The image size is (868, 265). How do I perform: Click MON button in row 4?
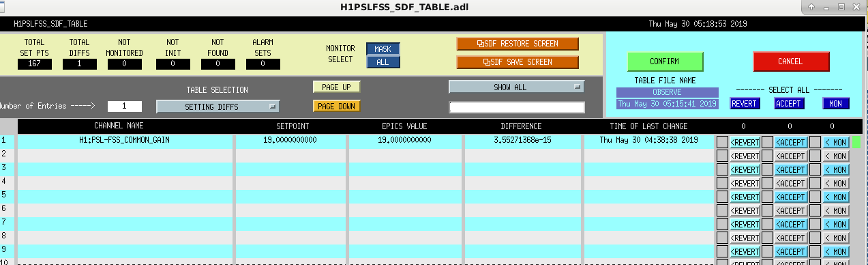click(836, 183)
